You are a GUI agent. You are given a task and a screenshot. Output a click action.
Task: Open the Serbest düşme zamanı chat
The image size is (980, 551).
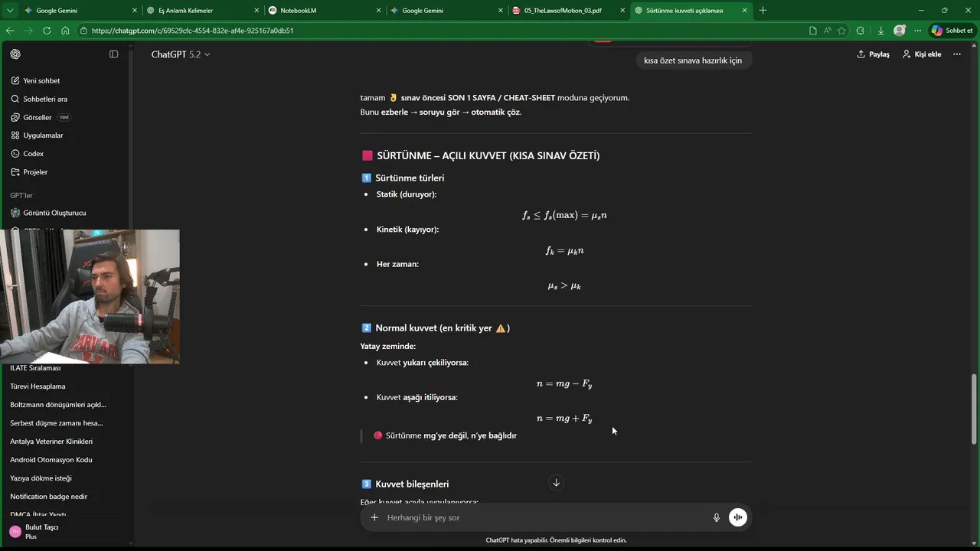coord(56,423)
